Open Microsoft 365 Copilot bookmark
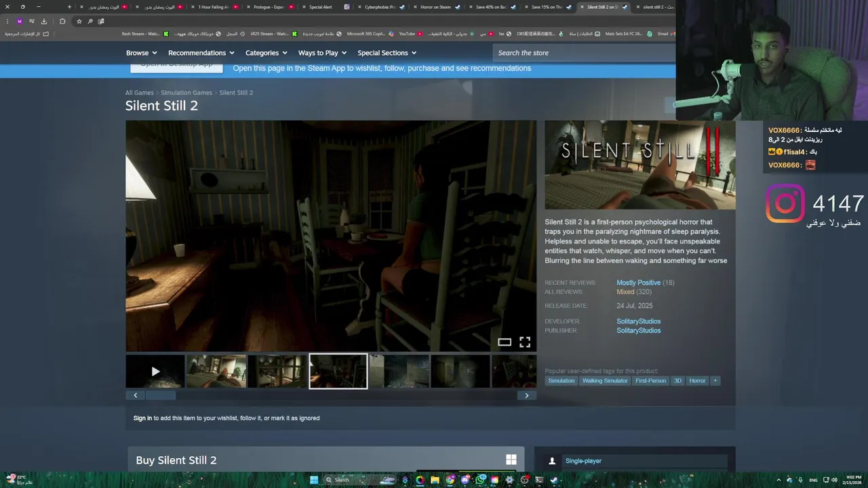The height and width of the screenshot is (488, 868). click(370, 34)
